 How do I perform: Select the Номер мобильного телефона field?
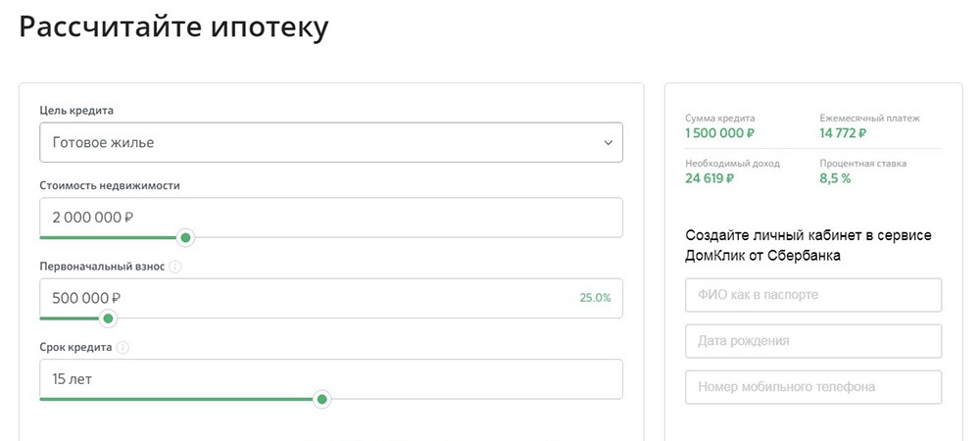click(813, 387)
